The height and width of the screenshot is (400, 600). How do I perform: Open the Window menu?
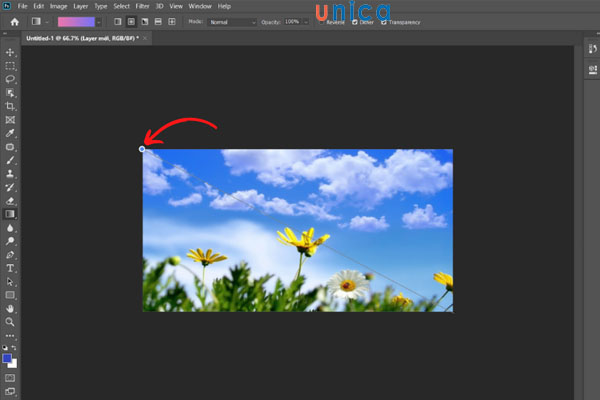pyautogui.click(x=200, y=6)
